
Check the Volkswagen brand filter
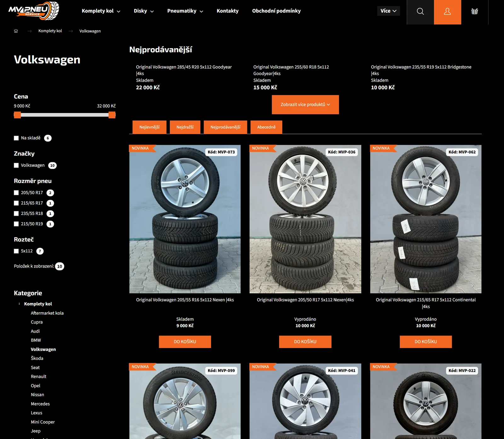(16, 166)
